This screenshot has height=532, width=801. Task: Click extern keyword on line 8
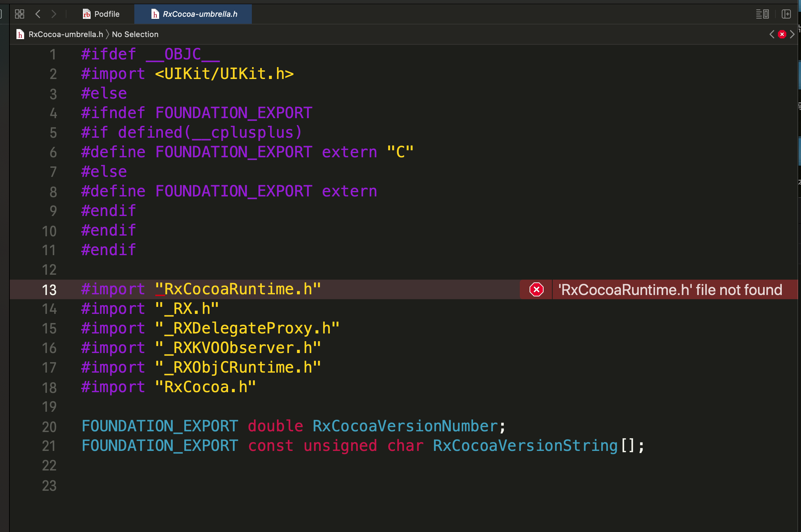click(x=349, y=191)
